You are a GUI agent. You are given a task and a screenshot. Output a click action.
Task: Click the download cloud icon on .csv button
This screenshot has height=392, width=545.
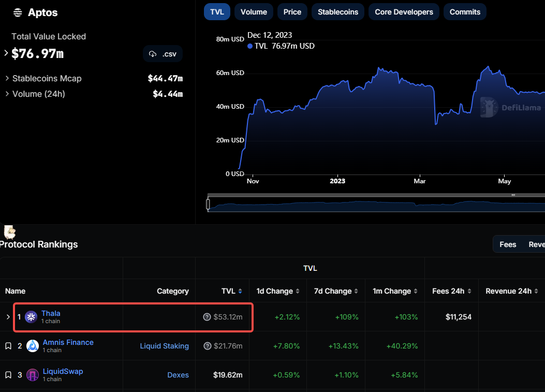pos(153,54)
